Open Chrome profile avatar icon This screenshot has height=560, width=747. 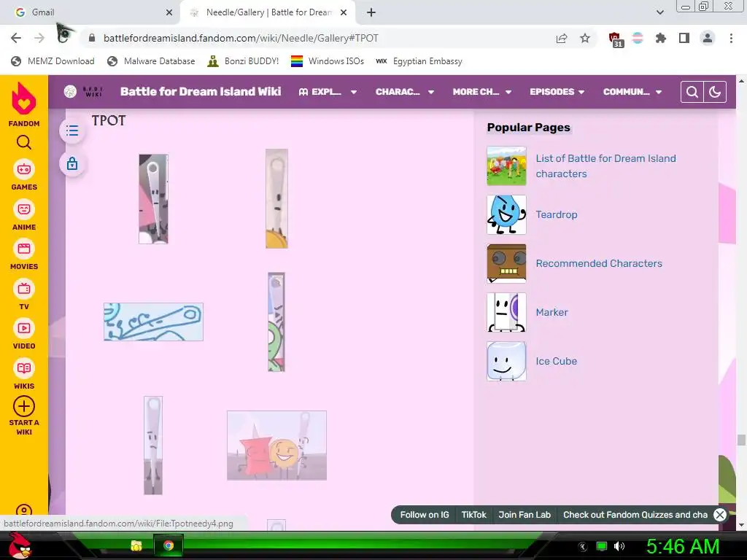point(708,38)
